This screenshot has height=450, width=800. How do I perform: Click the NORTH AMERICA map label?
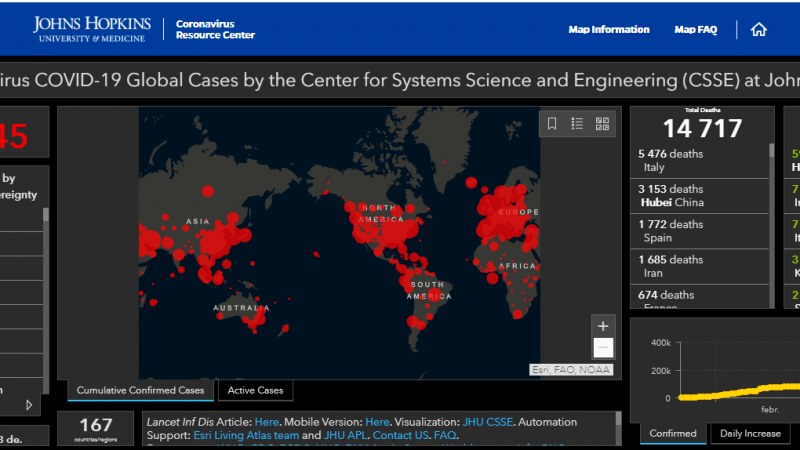click(x=381, y=213)
